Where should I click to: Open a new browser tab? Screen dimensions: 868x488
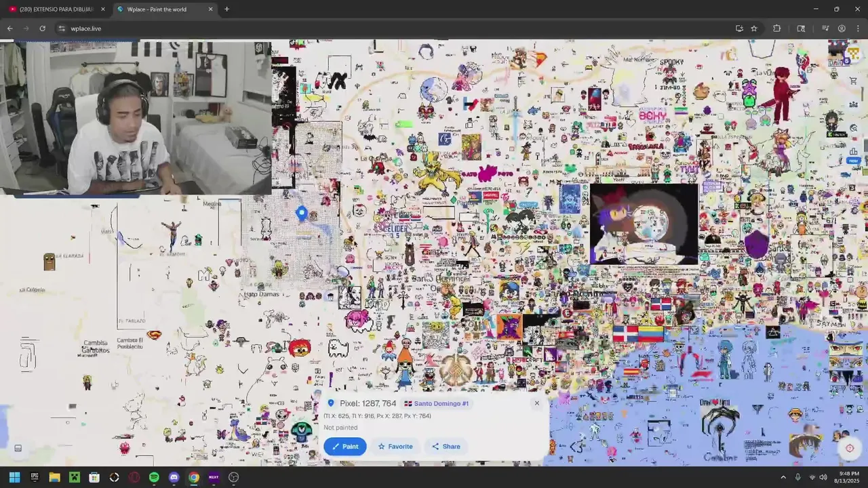coord(226,9)
